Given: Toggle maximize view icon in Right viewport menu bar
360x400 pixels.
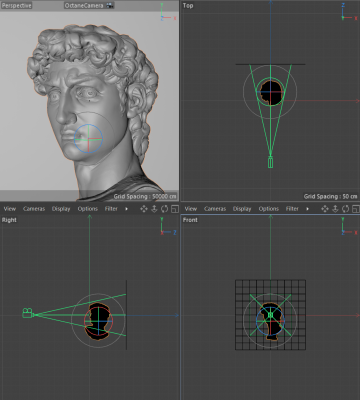Looking at the screenshot, I should point(175,209).
